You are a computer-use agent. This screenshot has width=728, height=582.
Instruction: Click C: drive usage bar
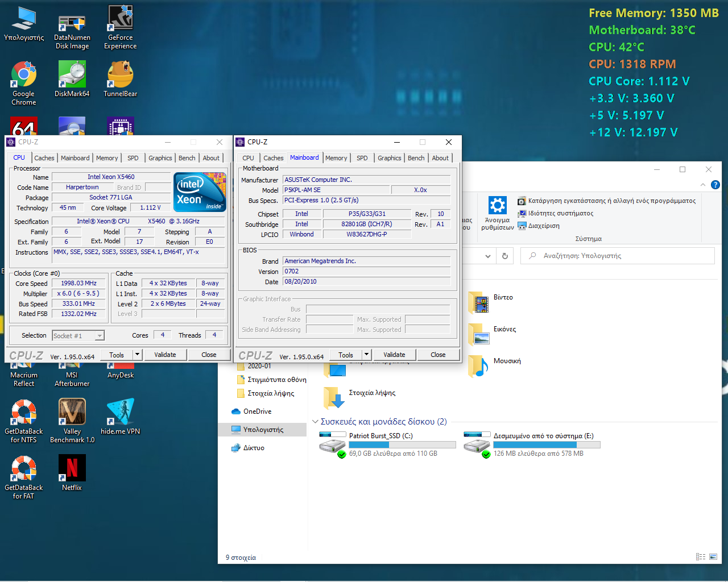click(402, 444)
